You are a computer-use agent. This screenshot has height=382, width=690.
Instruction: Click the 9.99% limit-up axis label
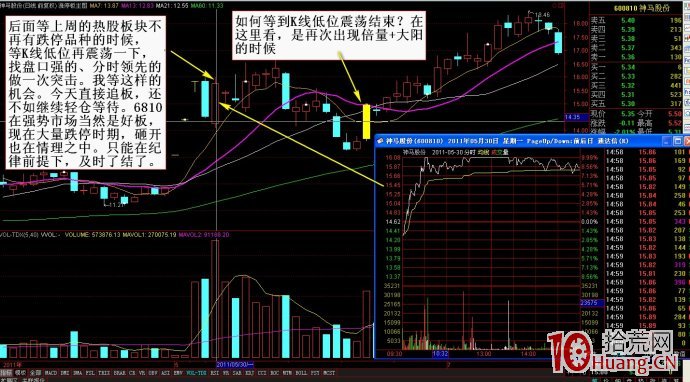click(x=590, y=158)
